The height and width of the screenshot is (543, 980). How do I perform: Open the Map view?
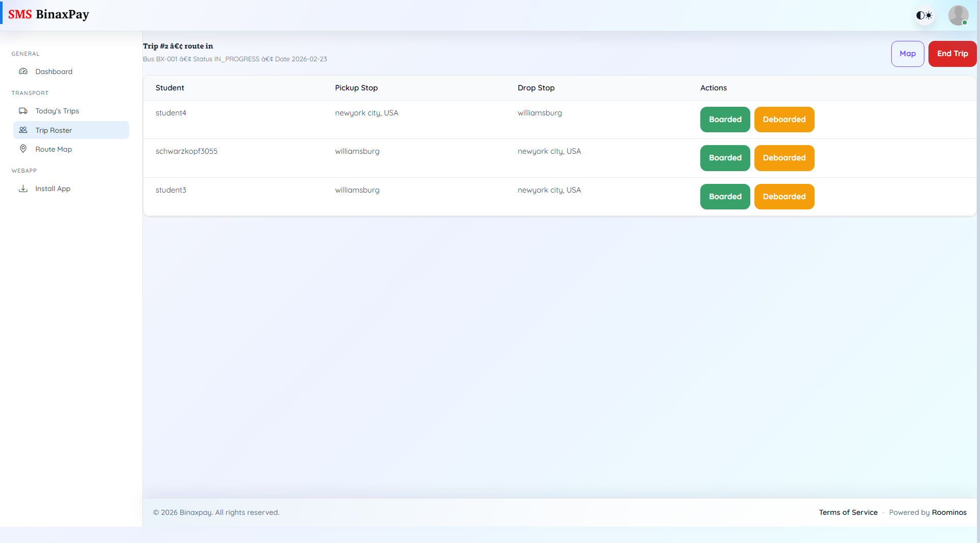click(x=908, y=54)
